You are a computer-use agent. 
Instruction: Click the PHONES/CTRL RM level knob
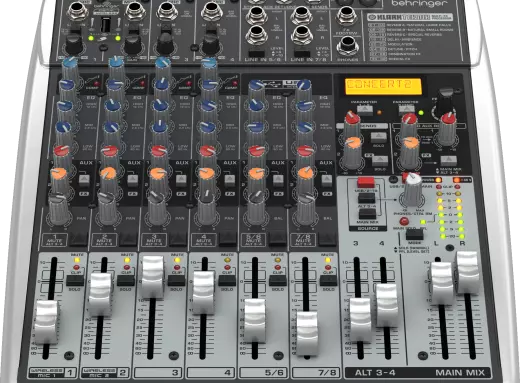click(413, 190)
